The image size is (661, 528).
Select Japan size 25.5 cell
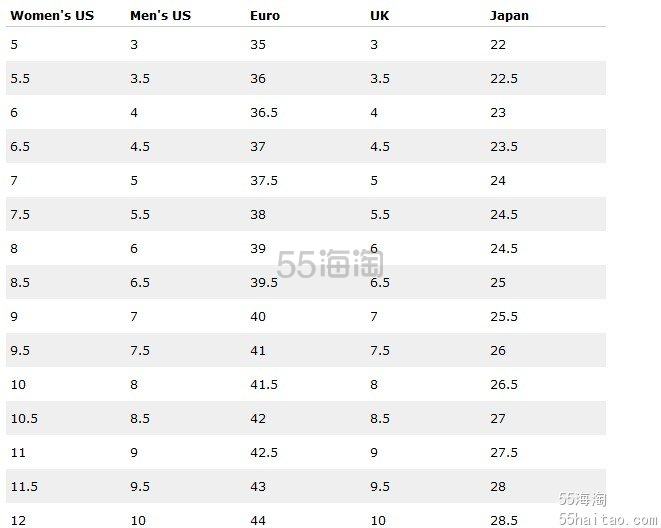504,316
